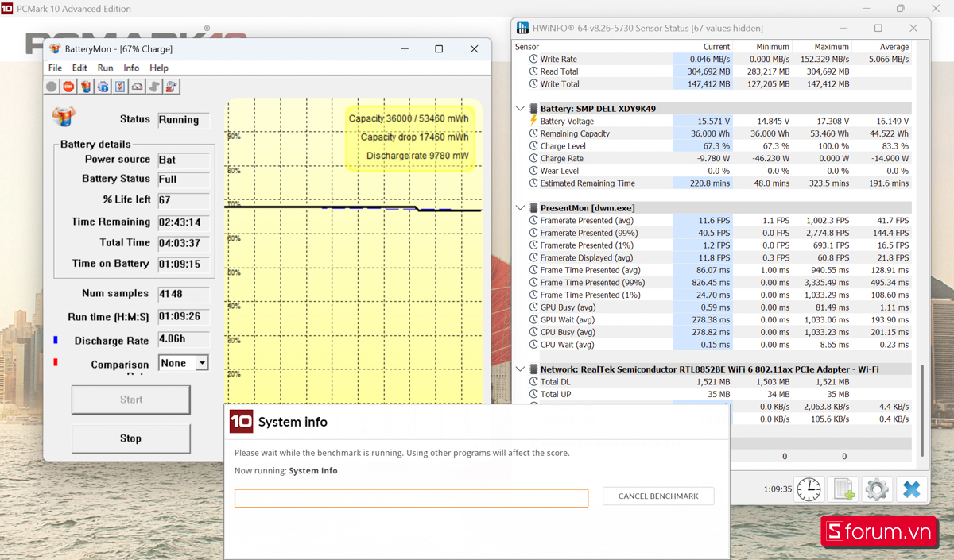Click the Total UP sensor row
Screen dimensions: 954x560
[x=713, y=394]
